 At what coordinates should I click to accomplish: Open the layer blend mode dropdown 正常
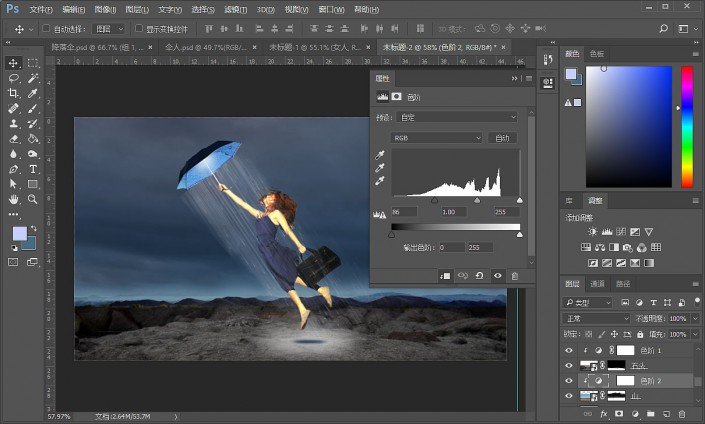click(596, 318)
